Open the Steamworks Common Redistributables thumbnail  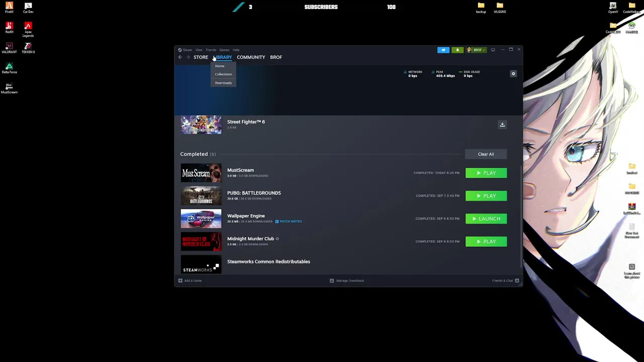tap(201, 264)
